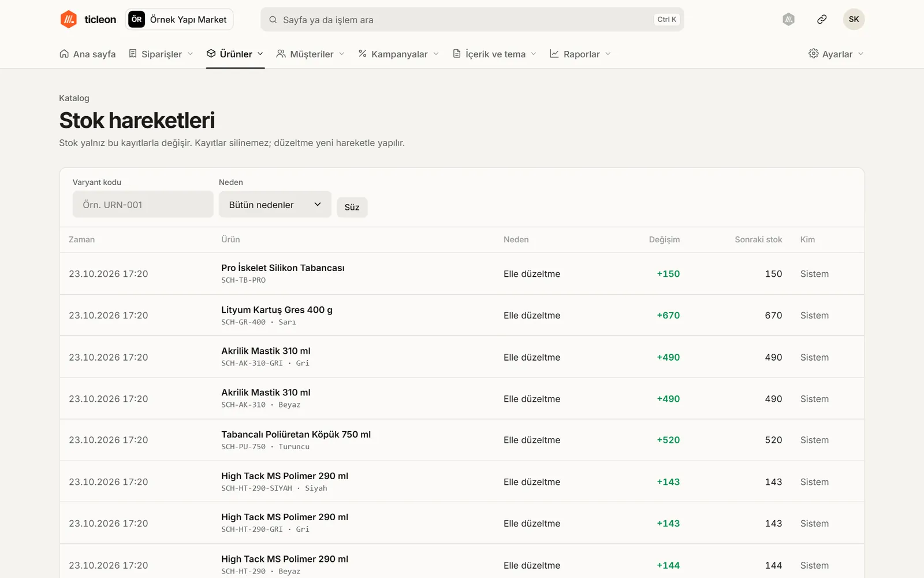The width and height of the screenshot is (924, 578).
Task: Click 'Tabancalı Poliüretan Köpük 750 ml' row title
Action: click(x=296, y=435)
